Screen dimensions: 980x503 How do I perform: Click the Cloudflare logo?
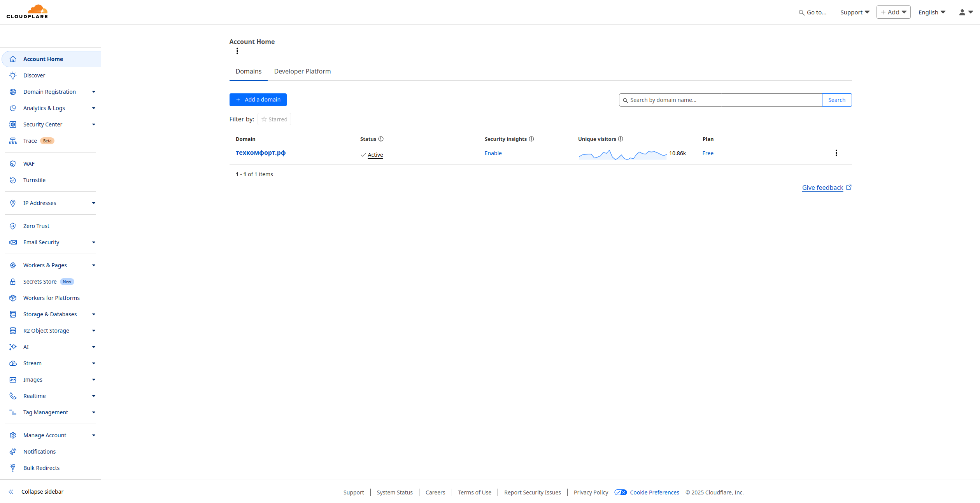[x=27, y=12]
